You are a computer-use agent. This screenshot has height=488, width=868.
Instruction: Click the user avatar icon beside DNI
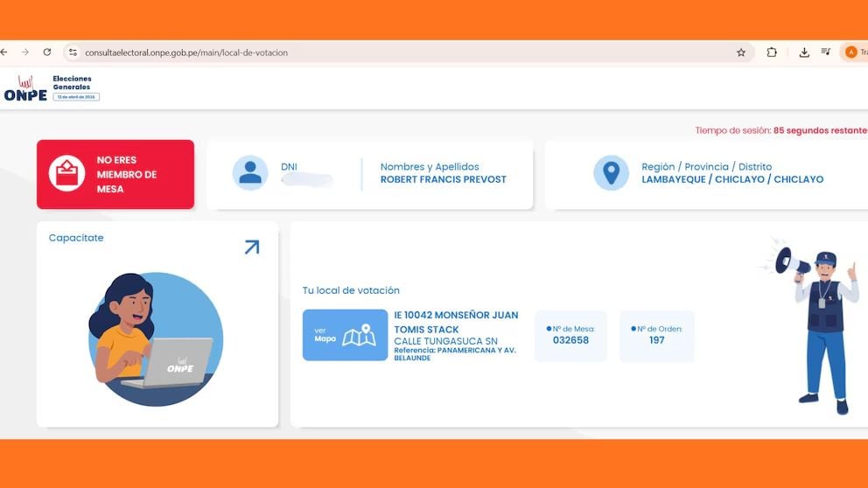(250, 173)
